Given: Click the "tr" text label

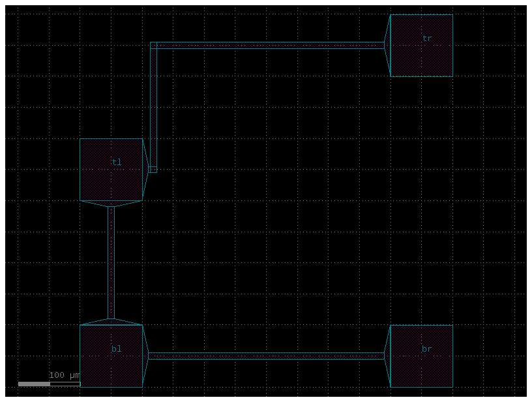Looking at the screenshot, I should [x=427, y=39].
